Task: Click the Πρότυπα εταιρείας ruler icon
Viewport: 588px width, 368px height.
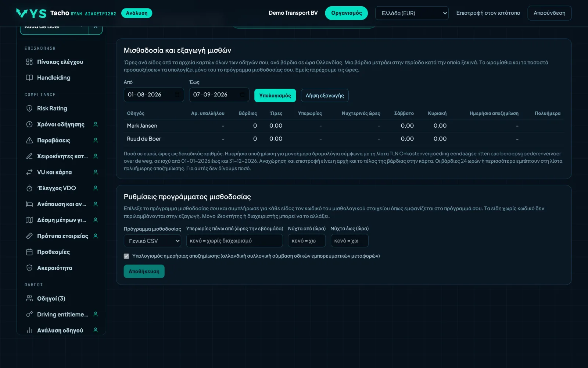Action: pos(29,236)
